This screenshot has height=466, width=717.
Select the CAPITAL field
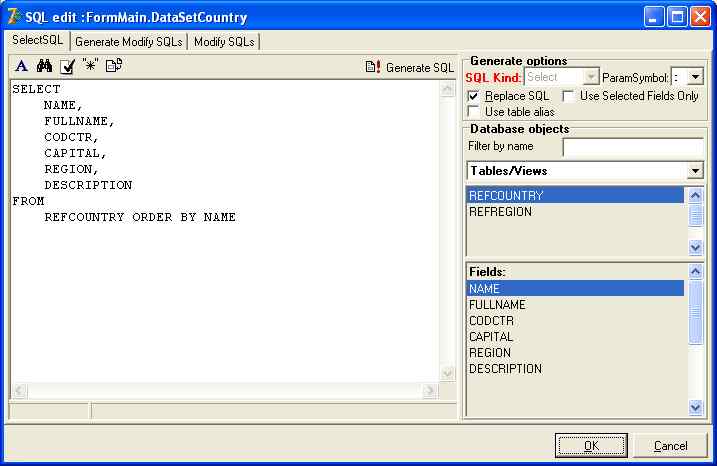[575, 337]
